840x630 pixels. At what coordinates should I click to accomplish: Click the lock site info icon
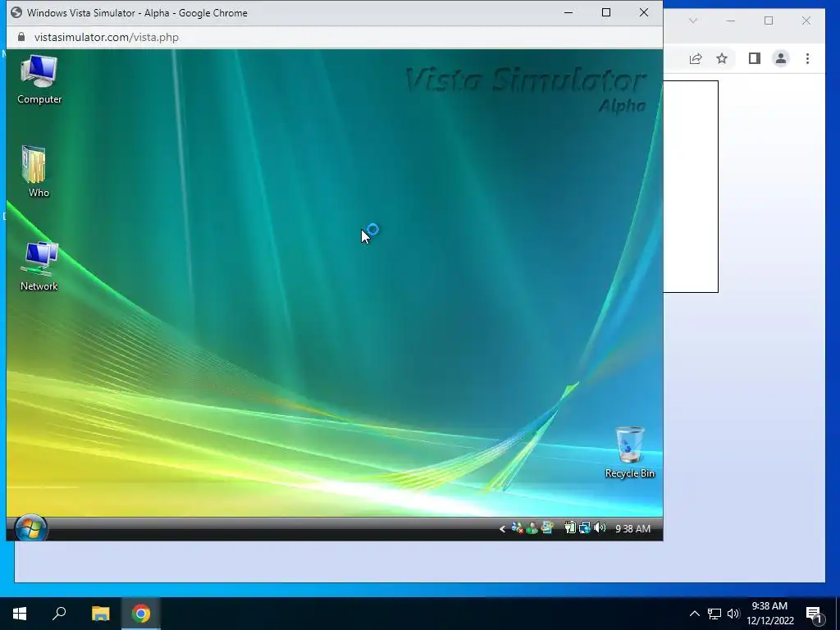point(21,37)
